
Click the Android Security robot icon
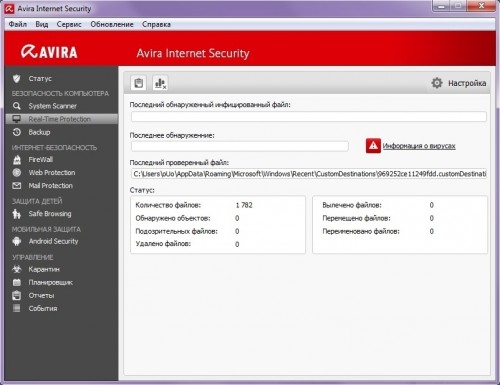[16, 241]
